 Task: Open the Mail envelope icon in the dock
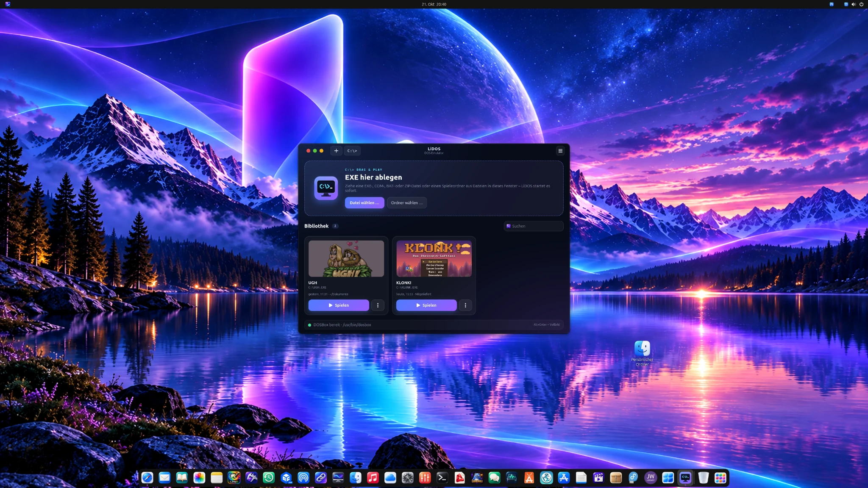pyautogui.click(x=164, y=478)
